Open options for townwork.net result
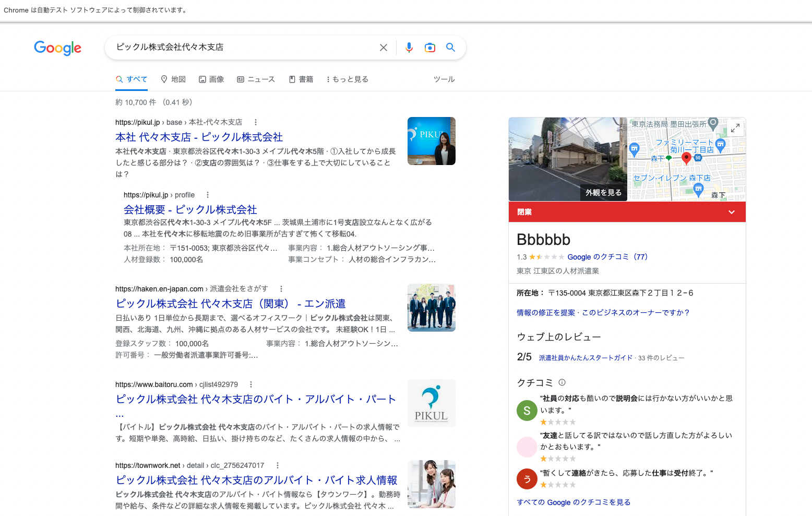This screenshot has height=516, width=812. (x=278, y=465)
